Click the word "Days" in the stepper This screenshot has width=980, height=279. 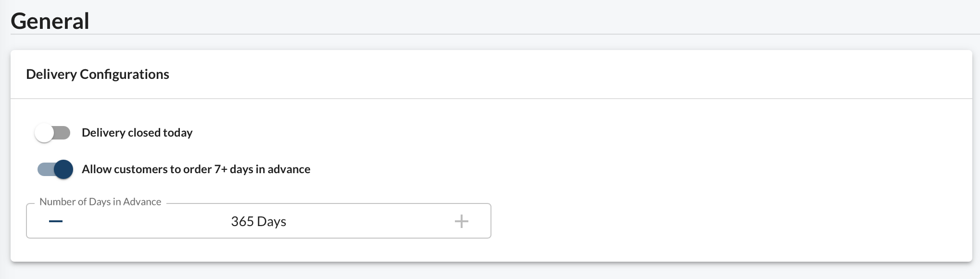272,221
